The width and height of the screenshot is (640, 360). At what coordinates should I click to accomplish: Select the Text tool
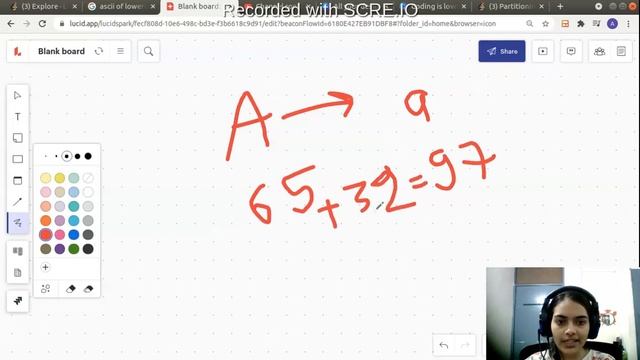[18, 117]
